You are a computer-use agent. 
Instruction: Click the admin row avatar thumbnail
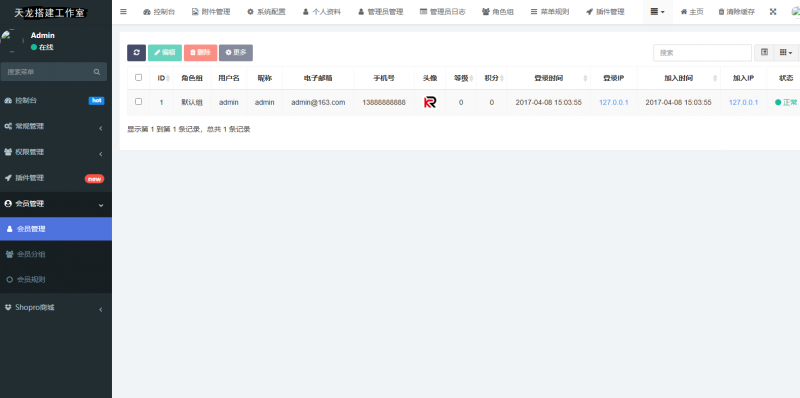(x=430, y=103)
